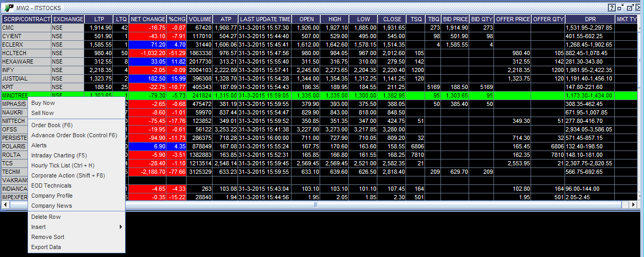
Task: Click Remove Sort menu entry
Action: (48, 237)
